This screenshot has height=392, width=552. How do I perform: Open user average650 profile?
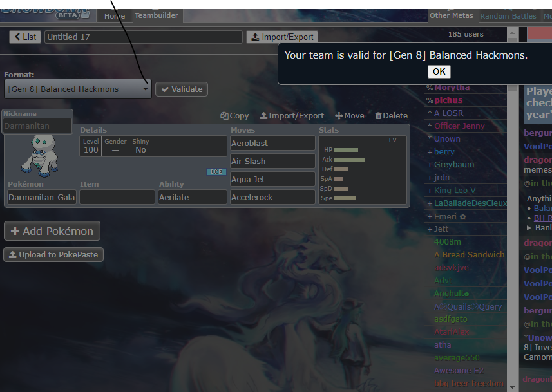pyautogui.click(x=457, y=357)
